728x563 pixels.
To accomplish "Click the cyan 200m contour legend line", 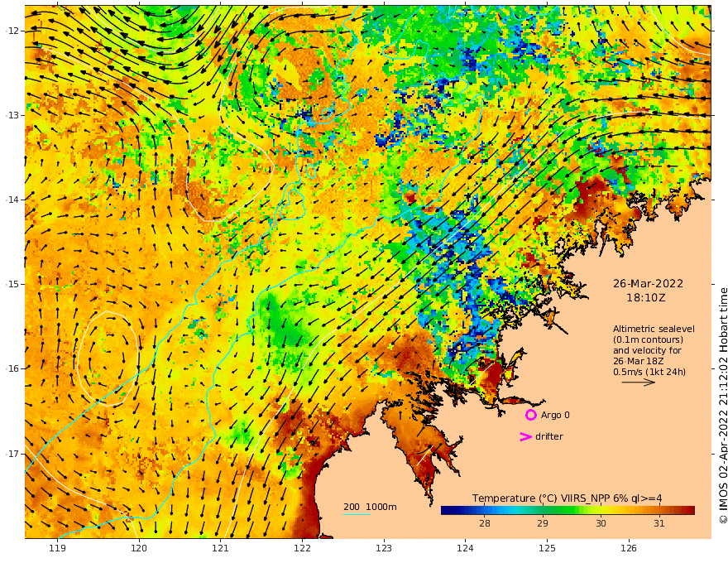I will point(356,514).
